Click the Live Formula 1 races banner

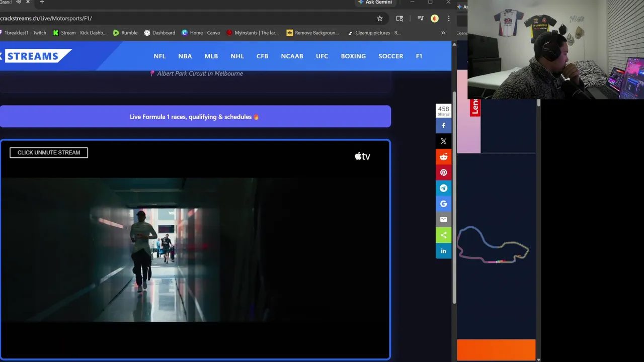[195, 117]
